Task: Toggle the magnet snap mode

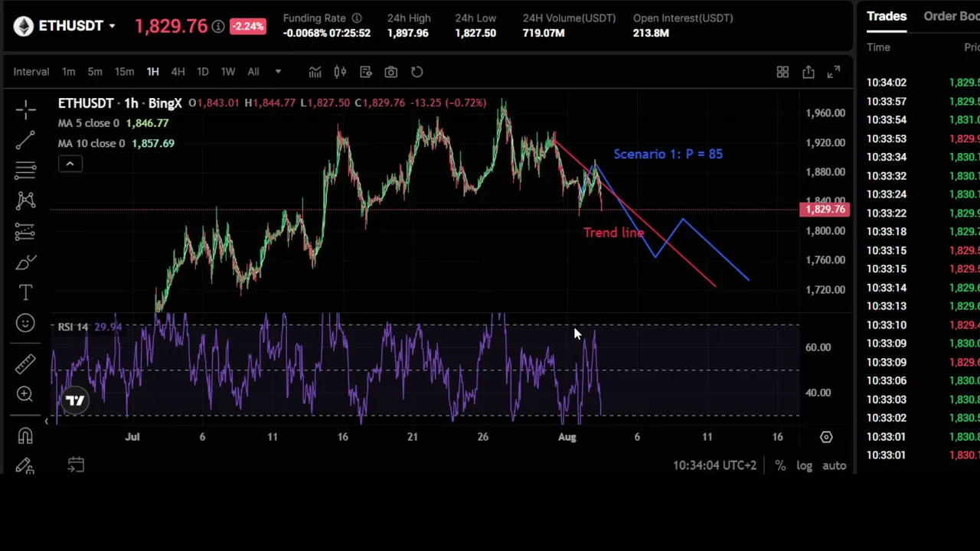Action: 25,435
